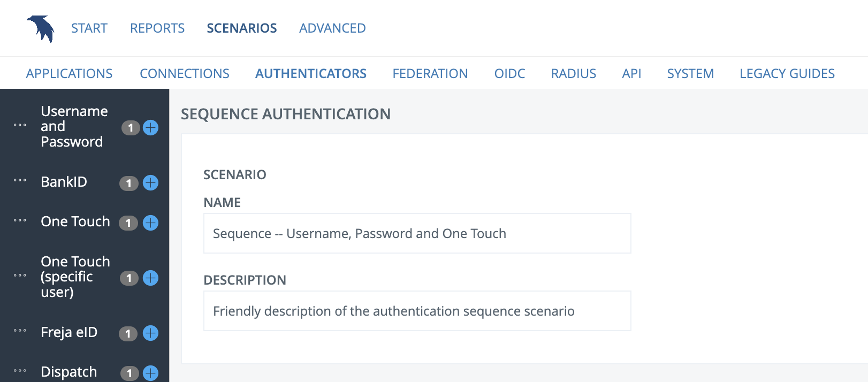
Task: Open the REPORTS menu
Action: (157, 28)
